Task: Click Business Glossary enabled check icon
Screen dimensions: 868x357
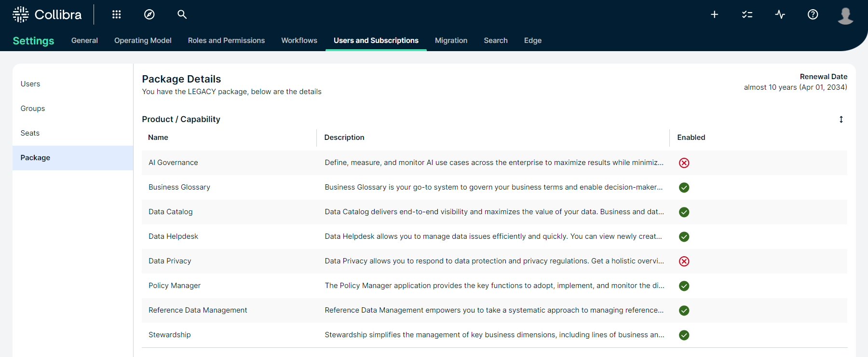Action: (684, 188)
